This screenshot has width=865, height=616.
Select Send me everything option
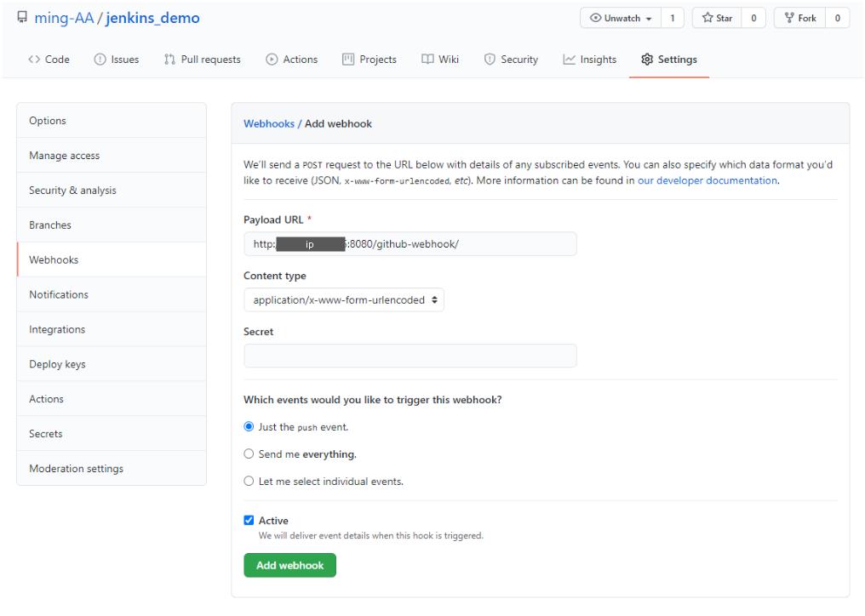pos(249,453)
